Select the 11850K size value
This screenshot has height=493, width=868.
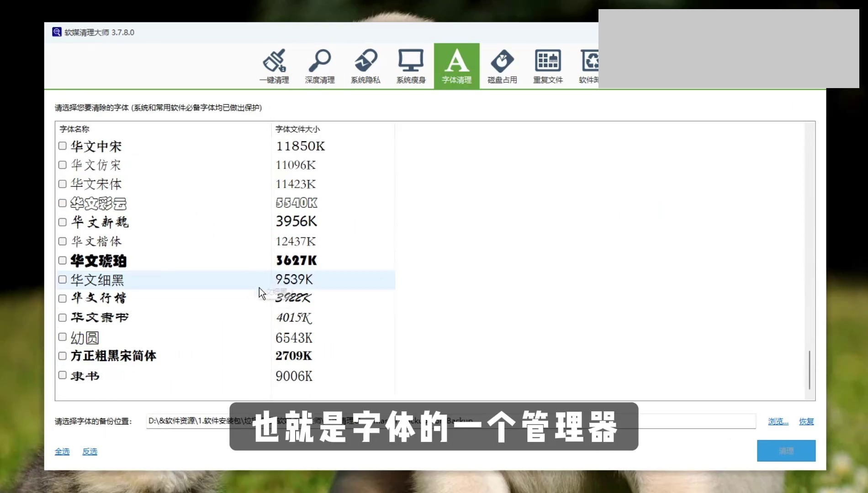tap(301, 146)
